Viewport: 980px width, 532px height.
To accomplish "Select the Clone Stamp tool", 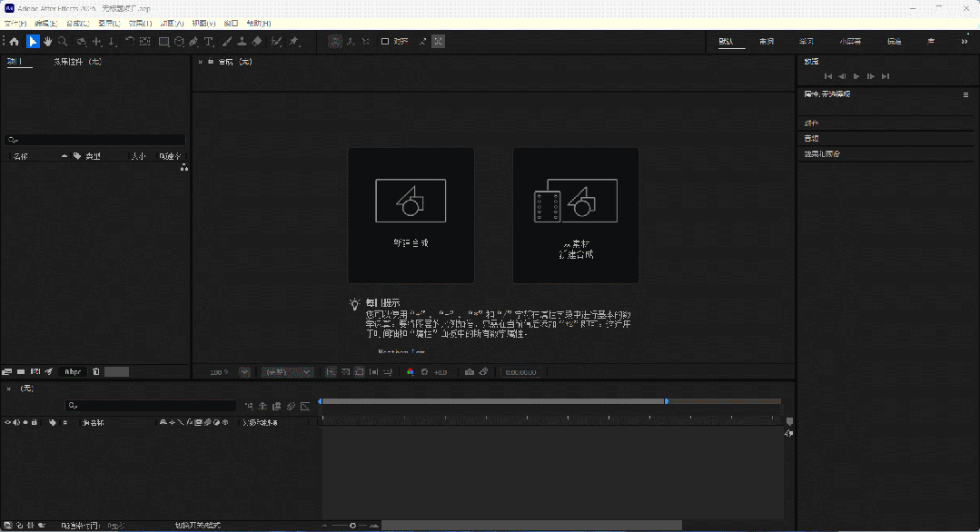I will 242,42.
